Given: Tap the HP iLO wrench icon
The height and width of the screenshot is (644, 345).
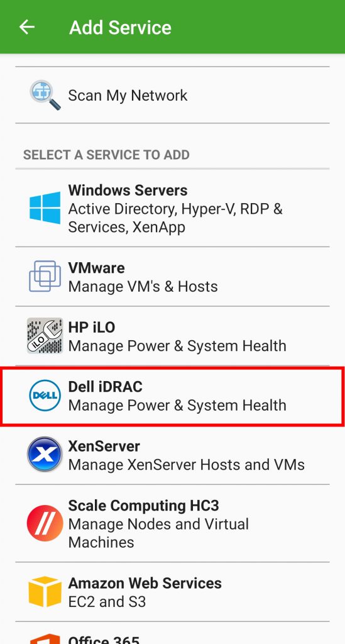Looking at the screenshot, I should coord(45,336).
